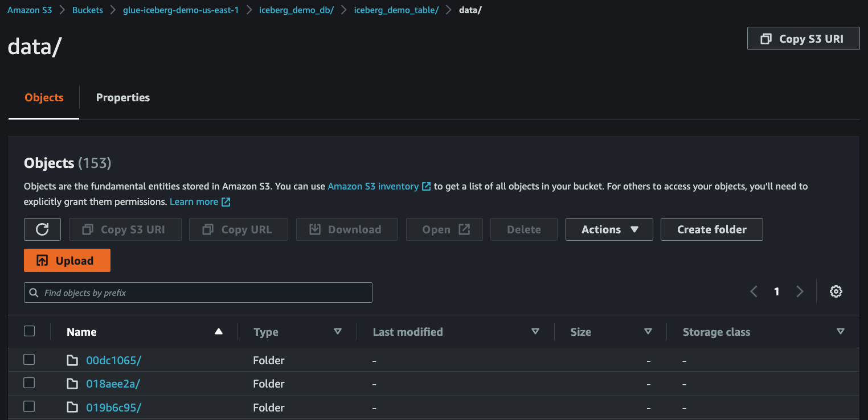Click the Storage class column header text

[x=716, y=332]
